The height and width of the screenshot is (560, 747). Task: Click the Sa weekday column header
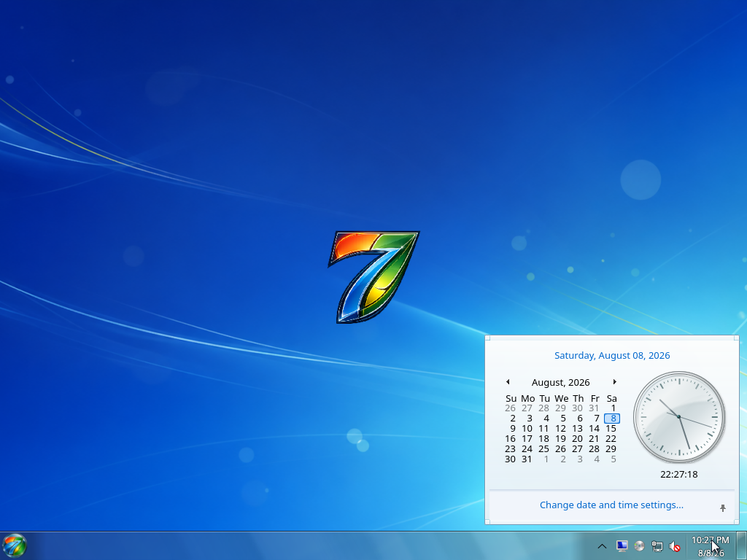(612, 399)
